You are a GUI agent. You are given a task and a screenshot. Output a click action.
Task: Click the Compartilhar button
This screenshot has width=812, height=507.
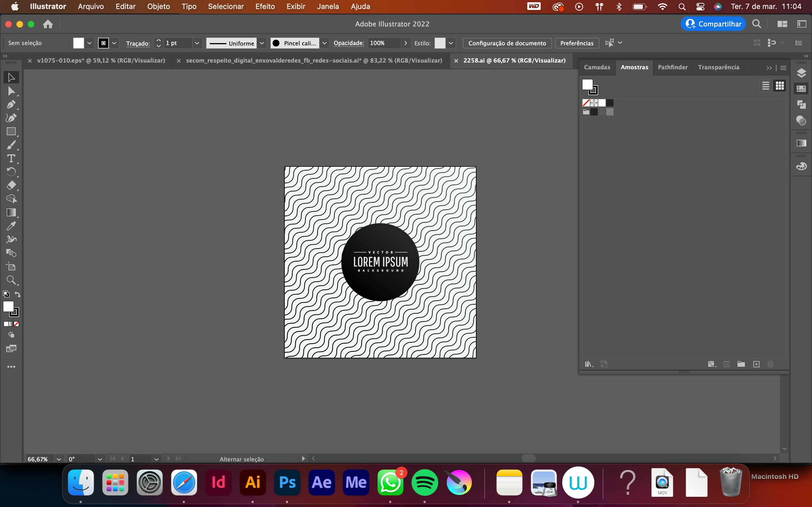[713, 24]
